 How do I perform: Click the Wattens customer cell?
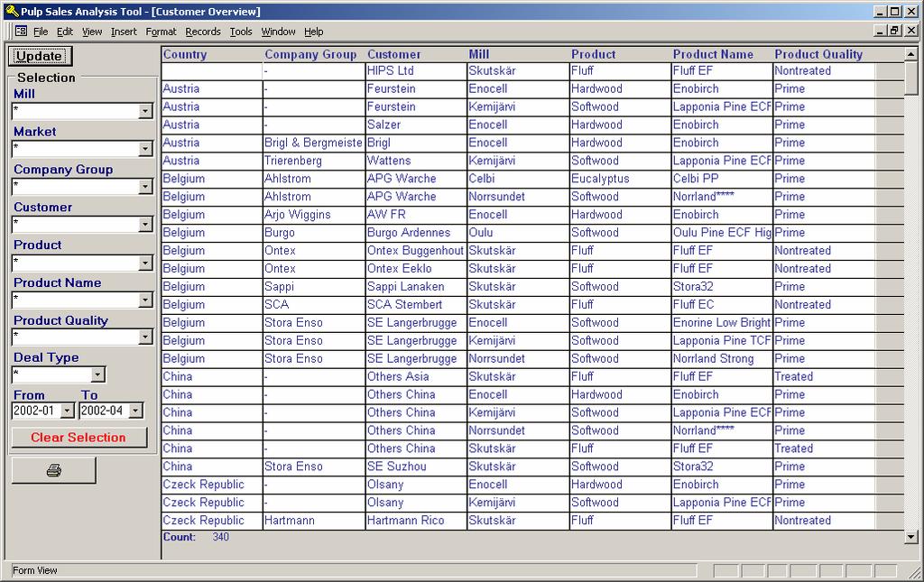click(x=415, y=161)
